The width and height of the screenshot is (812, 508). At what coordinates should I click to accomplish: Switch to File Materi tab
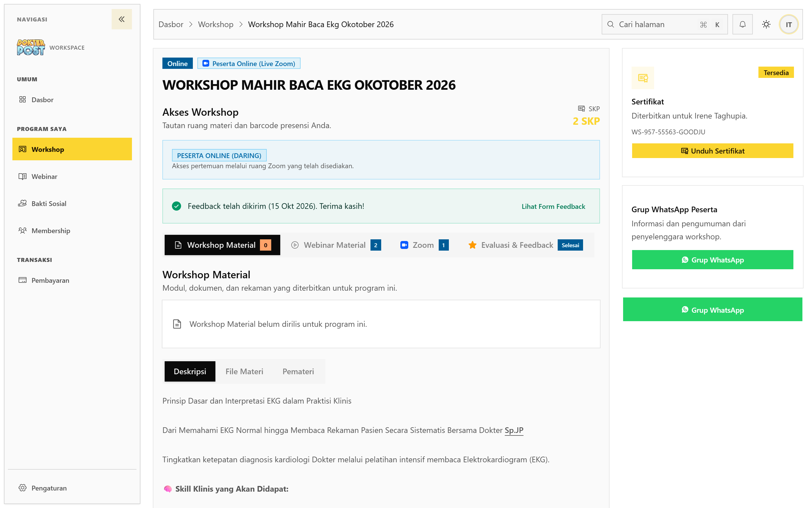pos(244,371)
